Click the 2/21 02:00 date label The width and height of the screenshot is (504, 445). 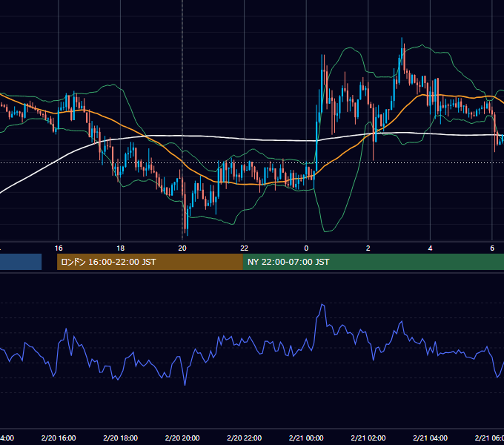(x=368, y=438)
